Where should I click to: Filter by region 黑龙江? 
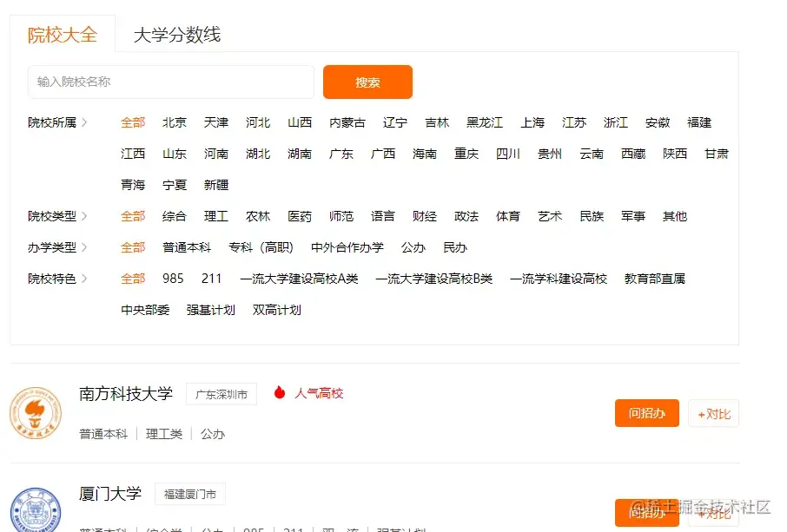tap(485, 122)
